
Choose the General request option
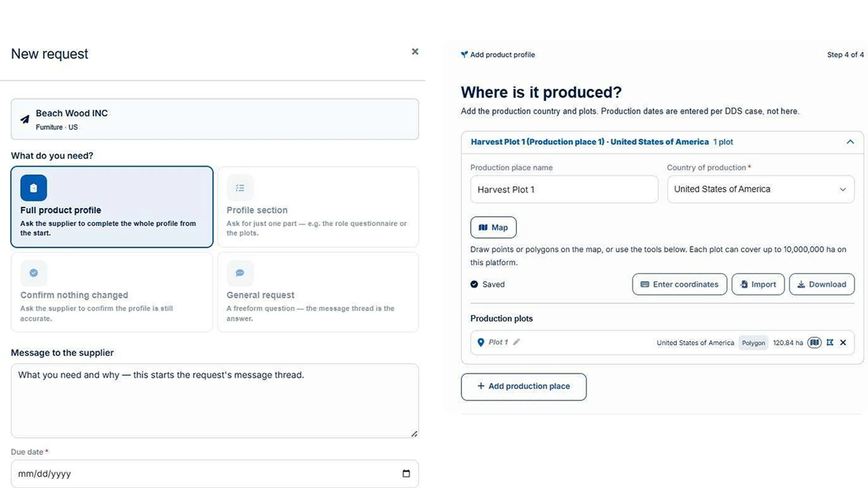pos(318,292)
